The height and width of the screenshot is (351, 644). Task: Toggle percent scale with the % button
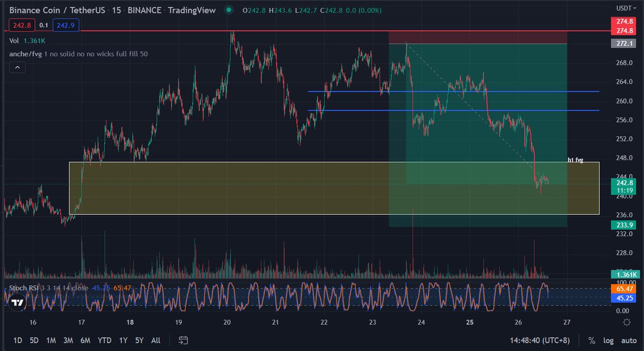pos(591,340)
